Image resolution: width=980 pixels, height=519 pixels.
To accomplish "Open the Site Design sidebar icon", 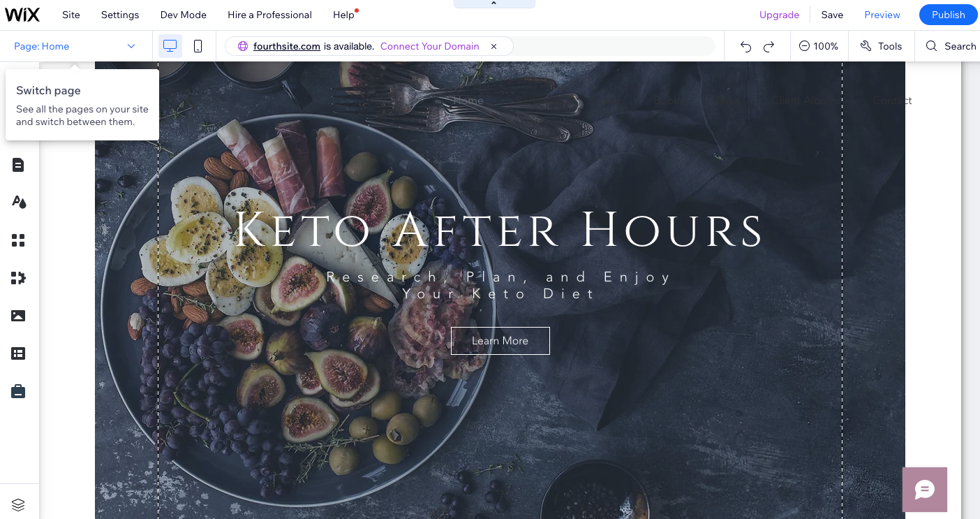I will tap(18, 202).
